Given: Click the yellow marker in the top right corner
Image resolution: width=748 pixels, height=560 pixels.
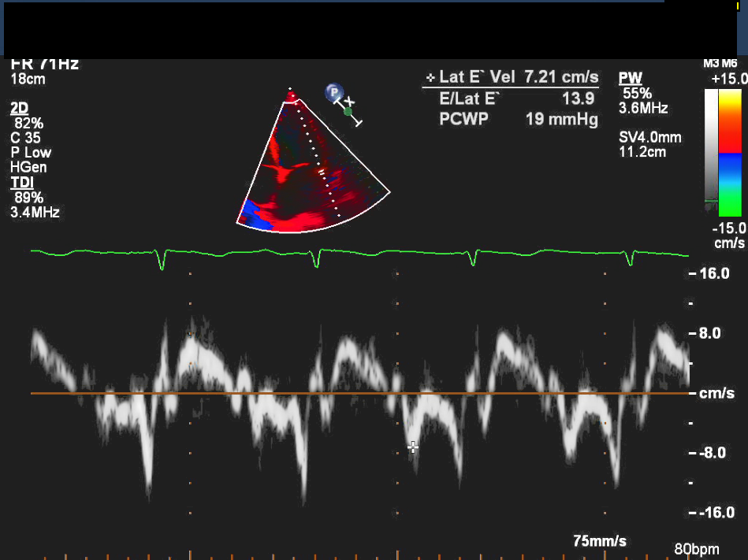Looking at the screenshot, I should point(738,6).
